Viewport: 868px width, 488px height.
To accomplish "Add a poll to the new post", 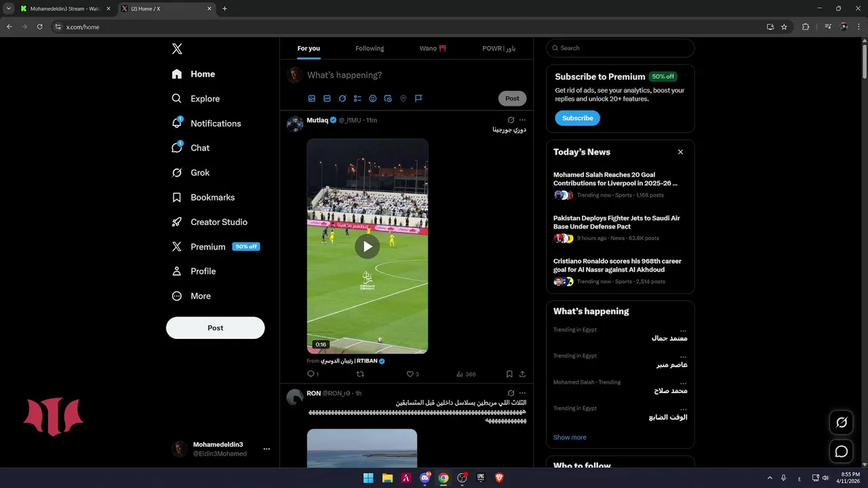I will (357, 98).
